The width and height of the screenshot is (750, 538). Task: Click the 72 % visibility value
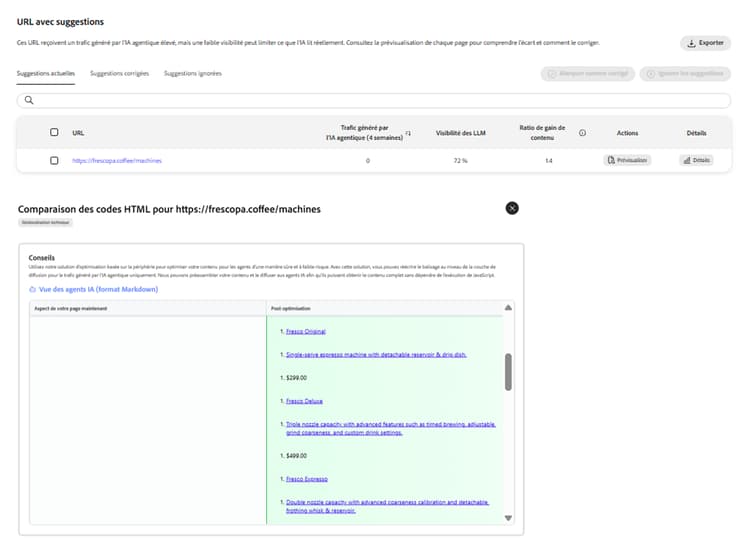[461, 161]
